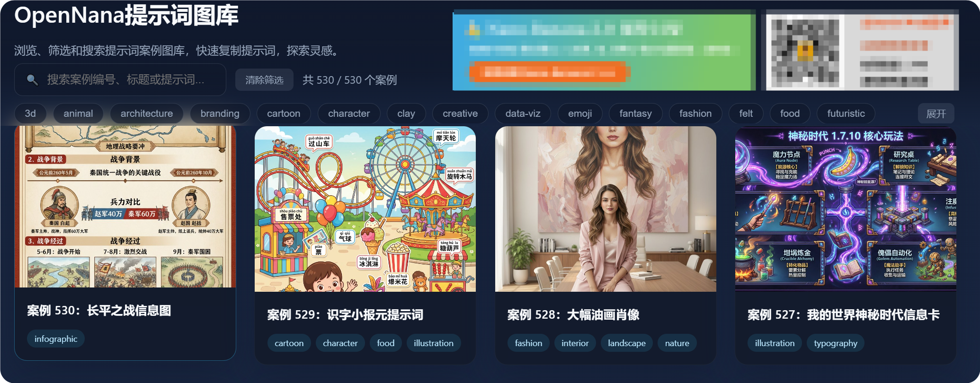The height and width of the screenshot is (383, 980).
Task: Open the green advertisement banner
Action: (604, 50)
